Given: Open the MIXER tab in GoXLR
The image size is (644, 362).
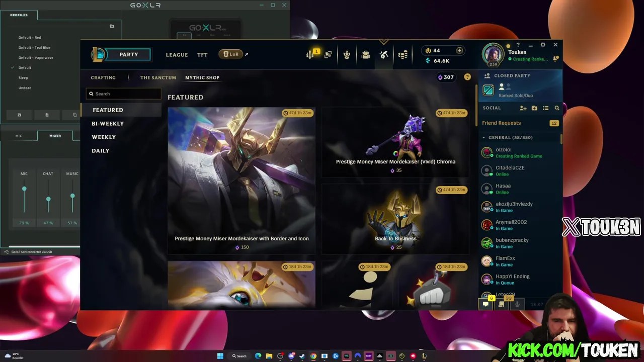Looking at the screenshot, I should (55, 136).
